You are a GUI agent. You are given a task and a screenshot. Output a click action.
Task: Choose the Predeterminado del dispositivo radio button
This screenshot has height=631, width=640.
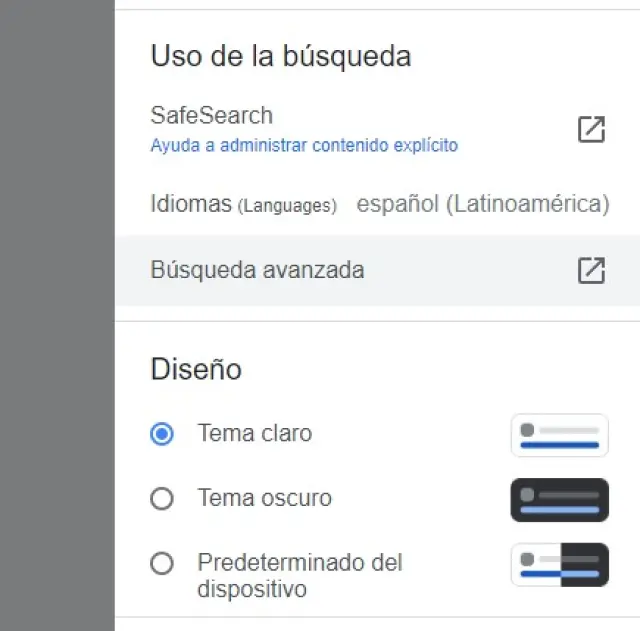162,563
